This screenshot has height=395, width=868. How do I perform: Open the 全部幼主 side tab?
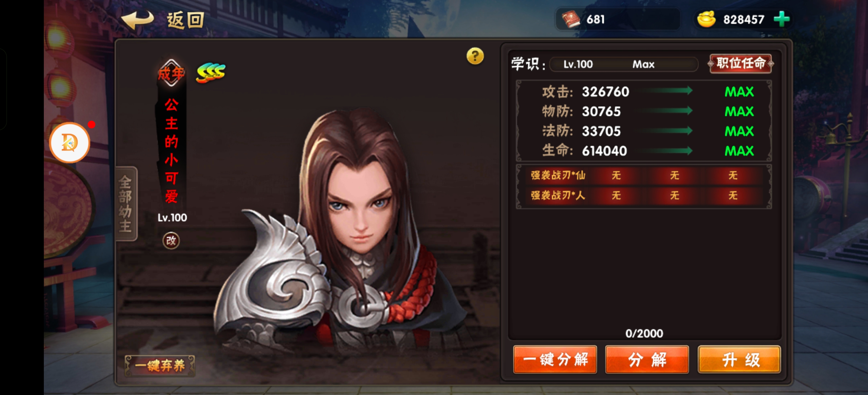pyautogui.click(x=126, y=204)
